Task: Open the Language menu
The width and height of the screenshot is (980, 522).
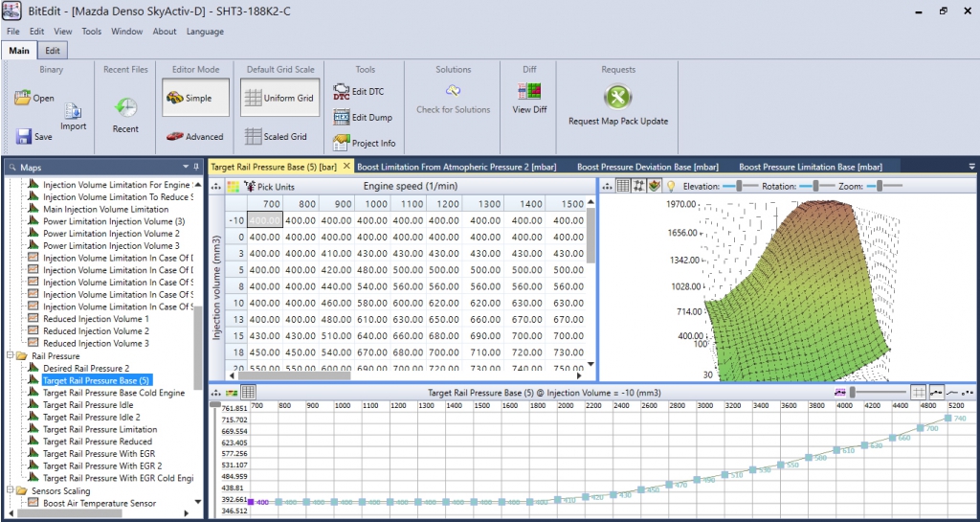Action: 205,32
